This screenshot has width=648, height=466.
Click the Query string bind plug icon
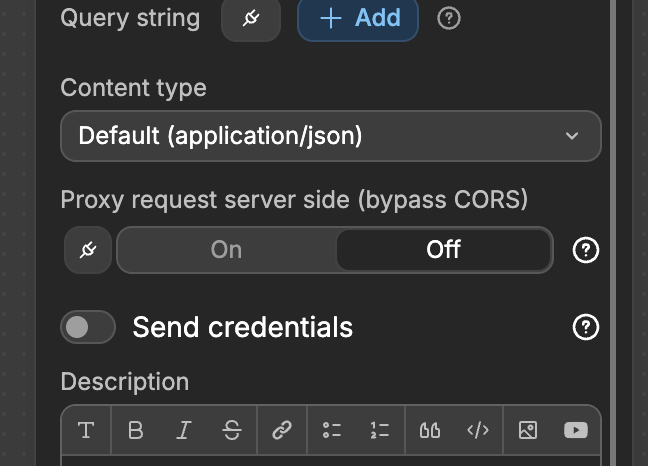click(251, 19)
